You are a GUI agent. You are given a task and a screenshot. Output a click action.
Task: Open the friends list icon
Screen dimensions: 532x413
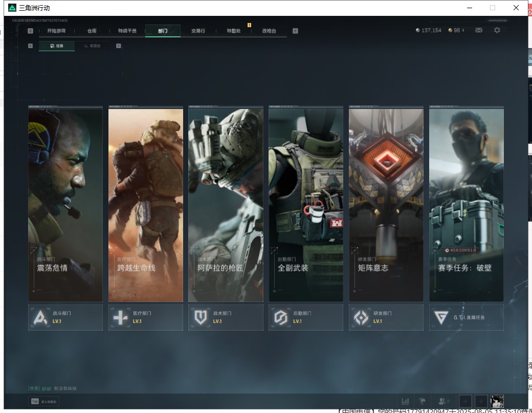[444, 401]
